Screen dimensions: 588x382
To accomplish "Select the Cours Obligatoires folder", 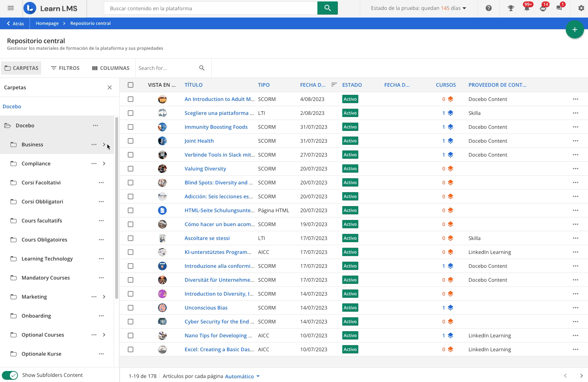I will point(44,240).
